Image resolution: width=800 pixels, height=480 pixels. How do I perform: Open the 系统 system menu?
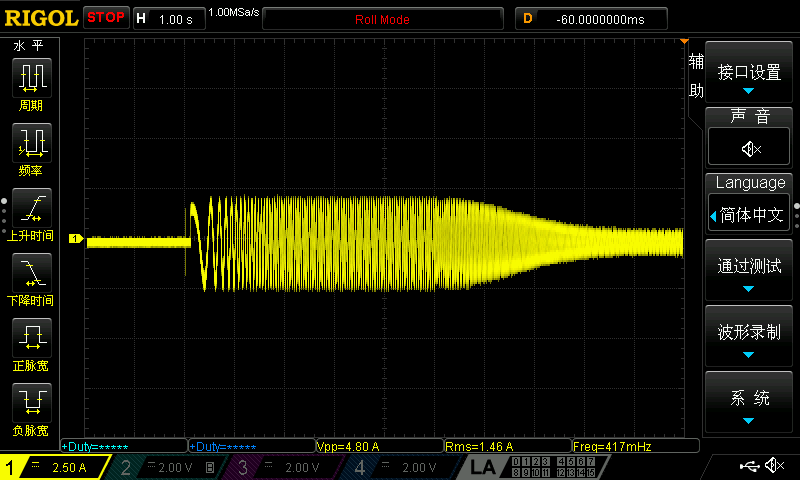(748, 402)
